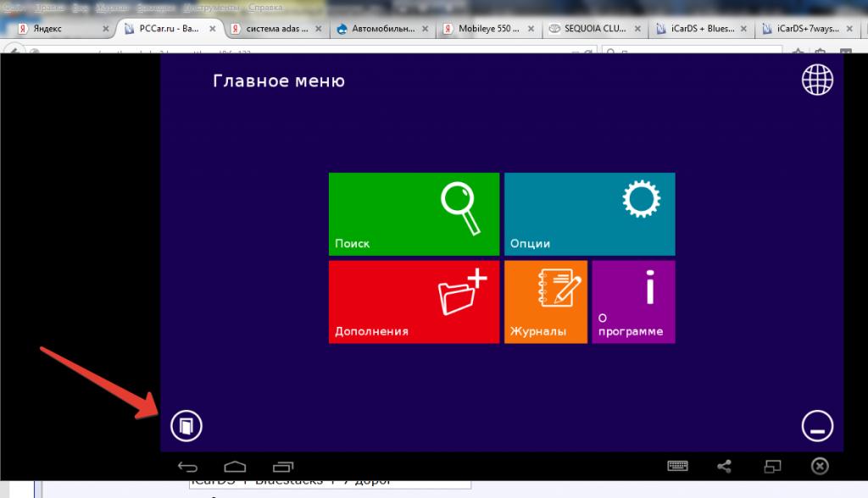Screen dimensions: 868x498
Task: Close BlueStacks with circled X icon
Action: coord(819,466)
